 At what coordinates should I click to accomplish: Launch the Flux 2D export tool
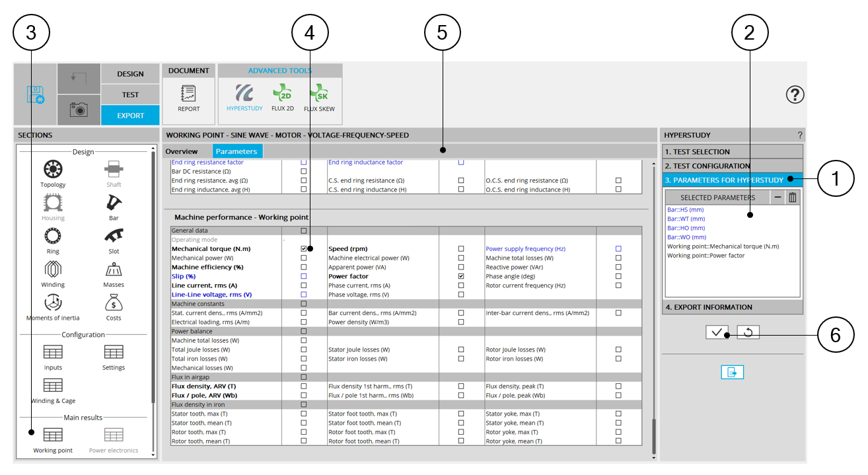pos(283,96)
